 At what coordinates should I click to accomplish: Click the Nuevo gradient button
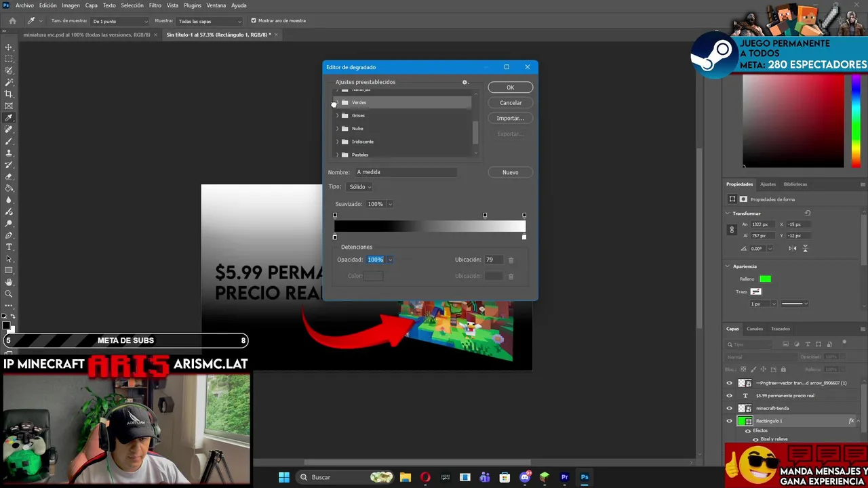[510, 173]
